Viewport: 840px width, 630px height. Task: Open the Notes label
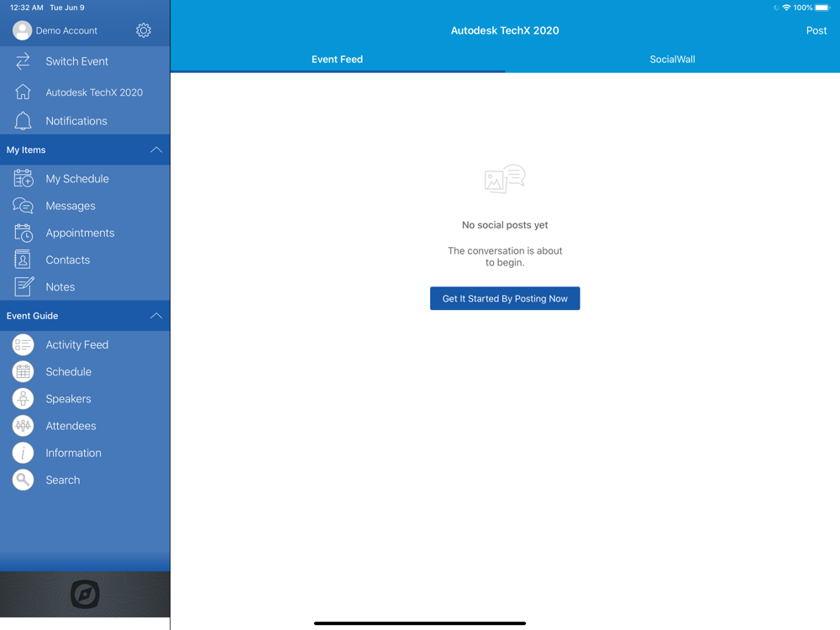tap(60, 286)
